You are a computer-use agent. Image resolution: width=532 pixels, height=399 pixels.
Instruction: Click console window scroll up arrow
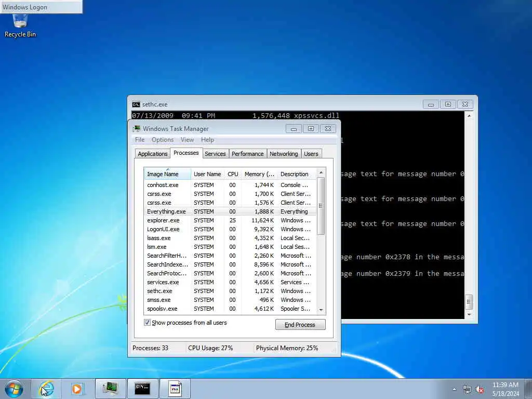(x=469, y=116)
